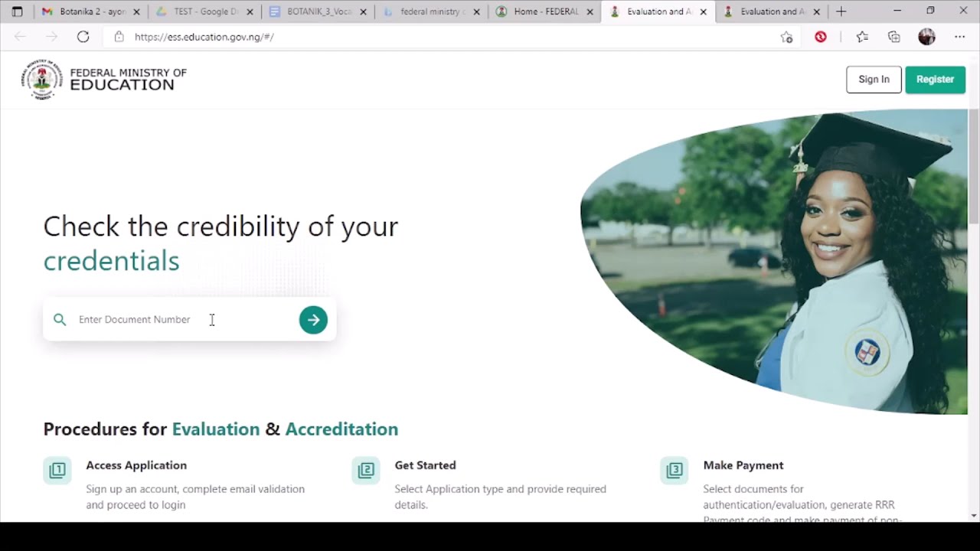The height and width of the screenshot is (551, 980).
Task: Close the Home - FEDERAL tab
Action: [x=590, y=12]
